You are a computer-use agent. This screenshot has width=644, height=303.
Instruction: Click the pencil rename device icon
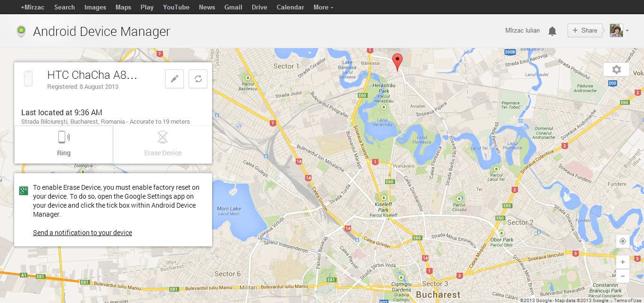pyautogui.click(x=174, y=79)
